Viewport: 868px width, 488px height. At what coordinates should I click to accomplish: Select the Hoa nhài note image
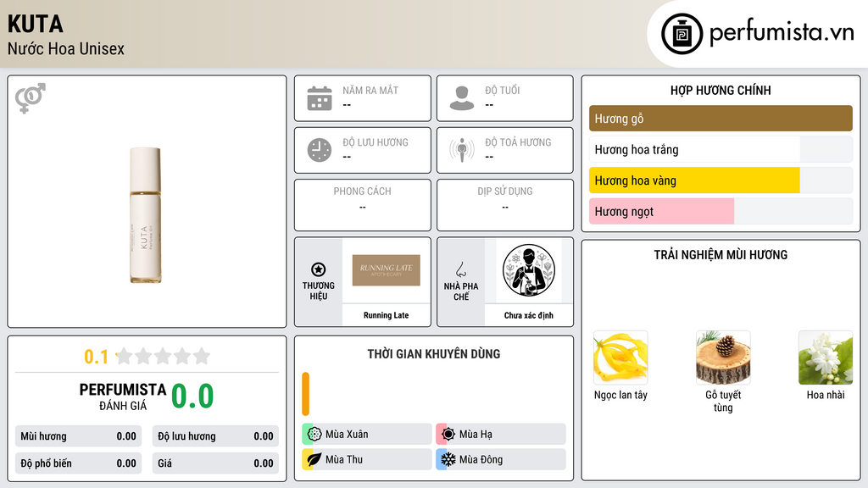point(826,358)
